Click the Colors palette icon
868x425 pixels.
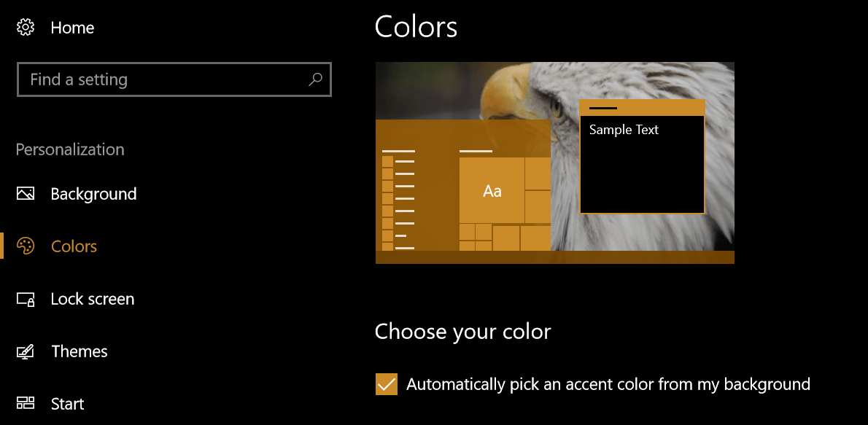pos(25,246)
